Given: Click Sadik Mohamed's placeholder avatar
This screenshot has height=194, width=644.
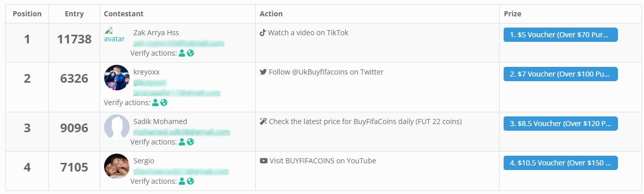Looking at the screenshot, I should click(x=117, y=127).
